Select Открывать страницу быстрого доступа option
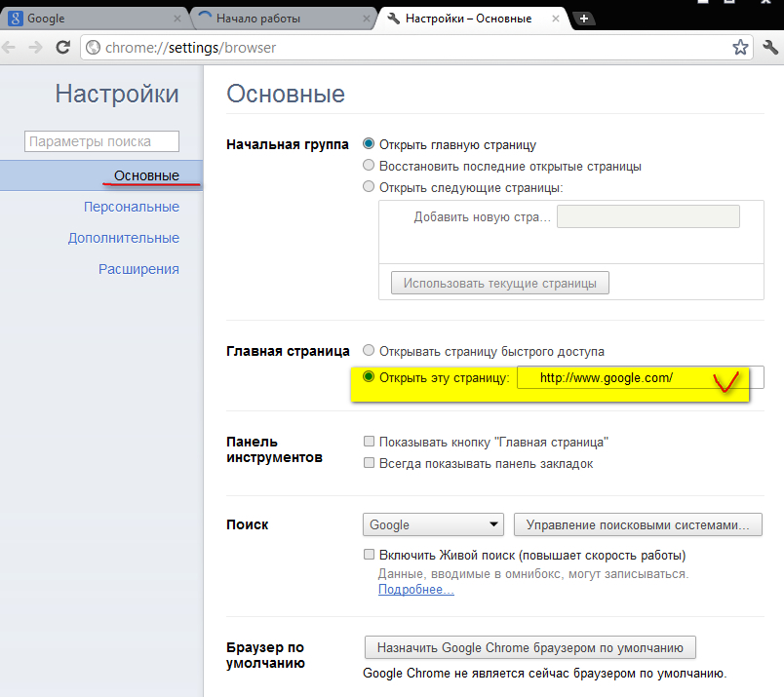The height and width of the screenshot is (697, 784). [x=369, y=350]
